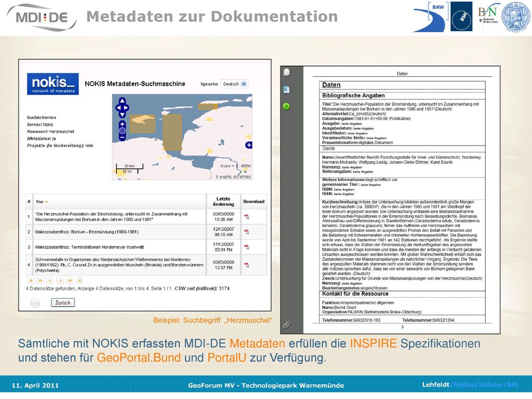Pan the NOKIS map east

click(x=127, y=108)
